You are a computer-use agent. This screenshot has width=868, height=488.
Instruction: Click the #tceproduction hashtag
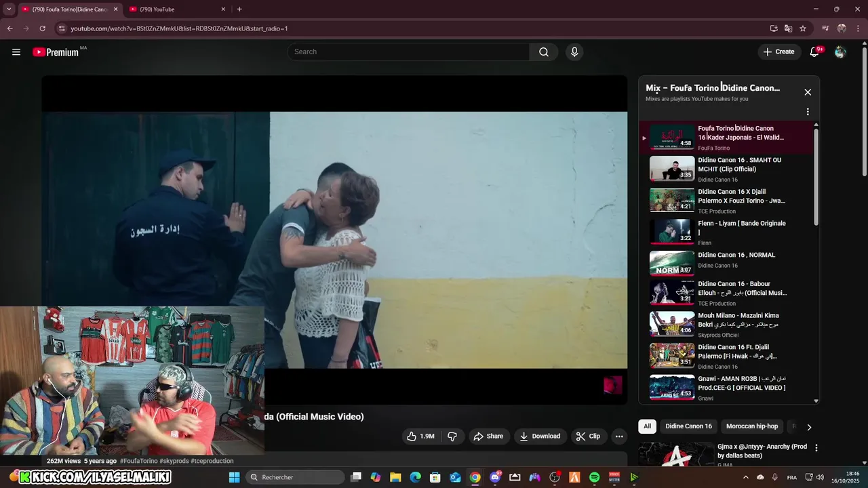click(212, 461)
